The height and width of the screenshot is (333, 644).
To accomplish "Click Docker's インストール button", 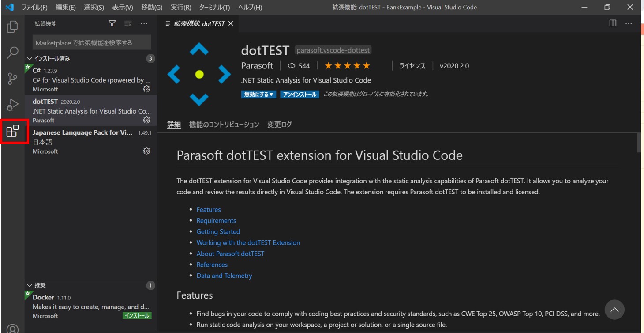I will pos(137,316).
